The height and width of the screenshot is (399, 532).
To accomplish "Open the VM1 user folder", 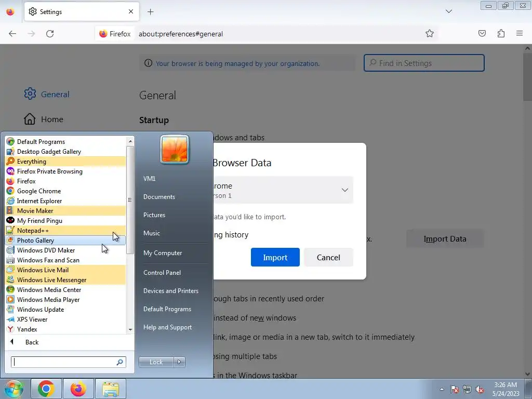I will (x=149, y=179).
